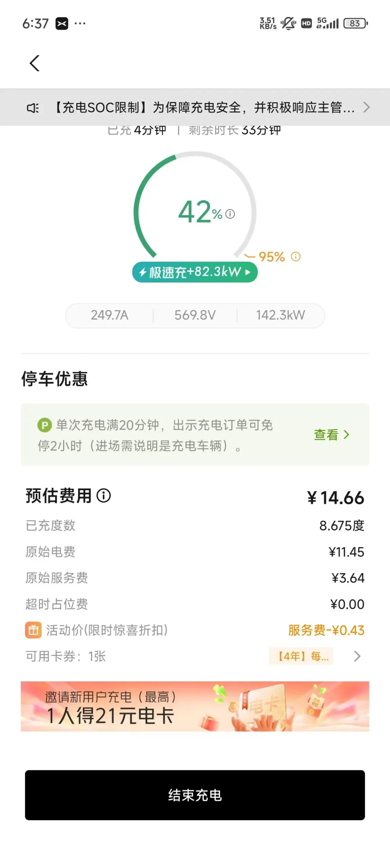Tap the orange gift promotion icon
The image size is (390, 868).
[x=33, y=630]
